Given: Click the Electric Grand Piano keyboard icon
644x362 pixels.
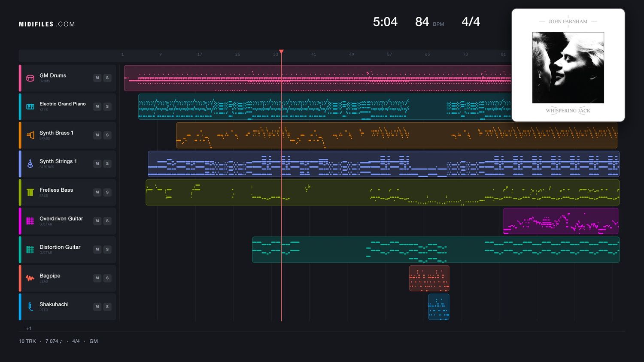Looking at the screenshot, I should [x=30, y=106].
